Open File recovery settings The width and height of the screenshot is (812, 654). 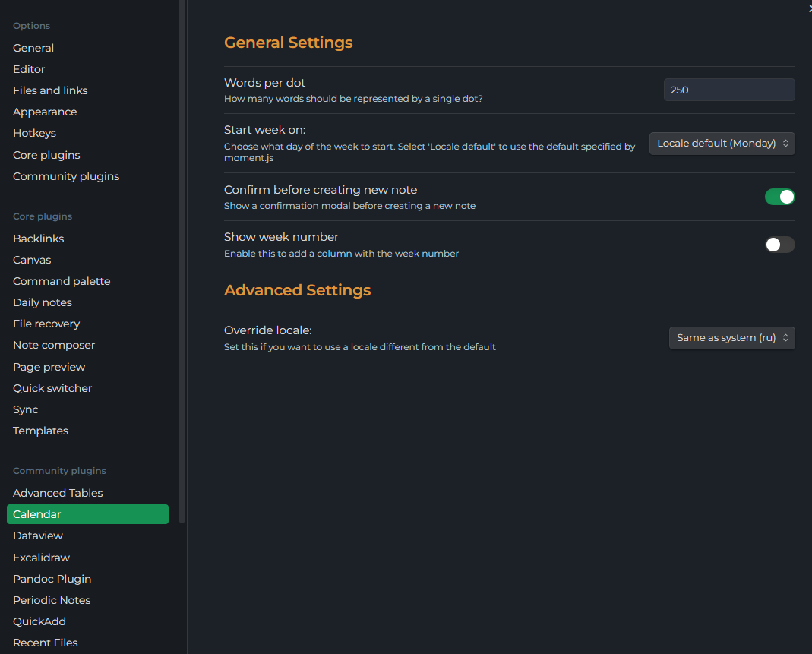coord(46,324)
